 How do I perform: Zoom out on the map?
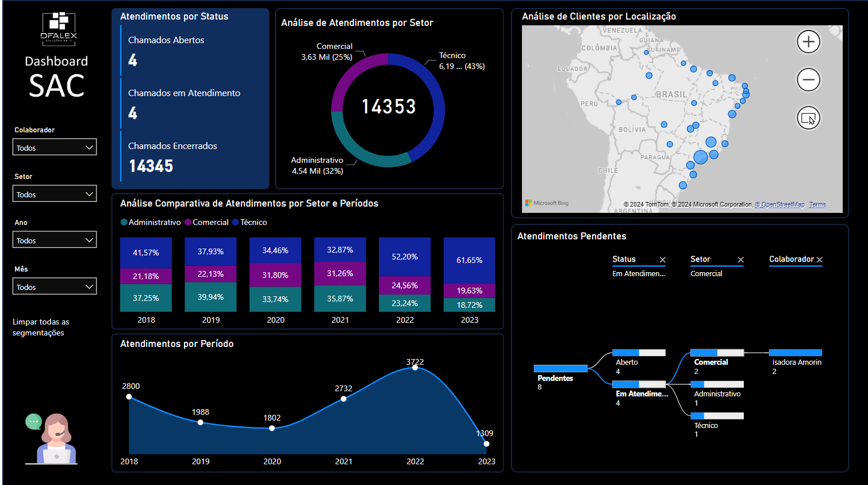808,79
